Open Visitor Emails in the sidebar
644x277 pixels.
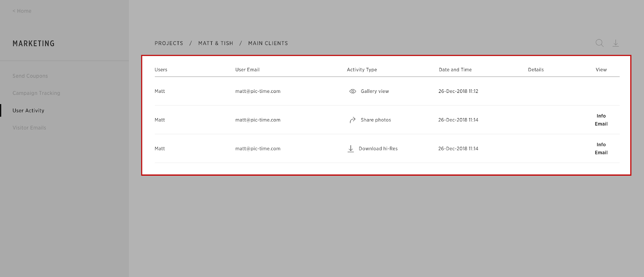(x=29, y=128)
